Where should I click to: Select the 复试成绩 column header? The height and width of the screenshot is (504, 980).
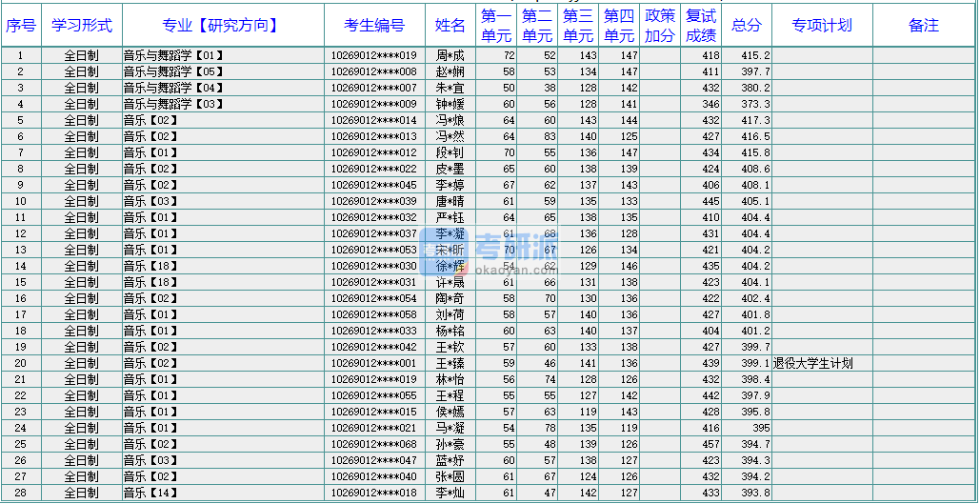click(x=701, y=26)
